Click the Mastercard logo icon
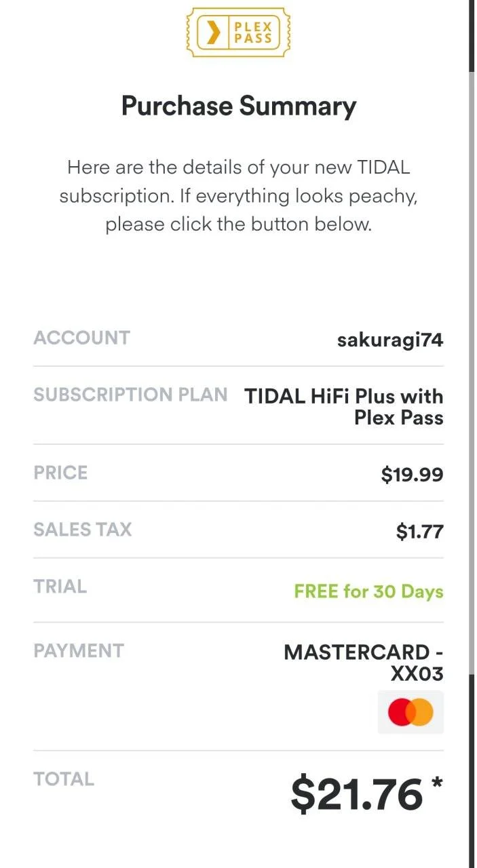Viewport: 477px width, 868px height. pos(411,713)
